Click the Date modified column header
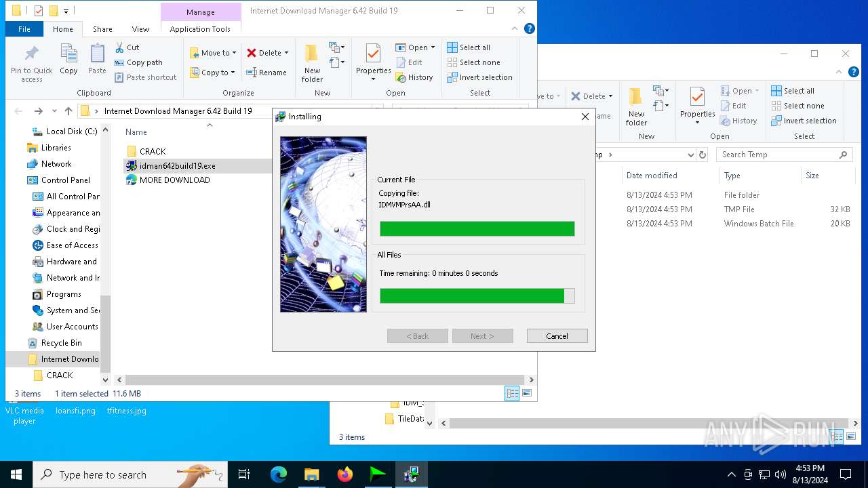The width and height of the screenshot is (868, 488). [652, 176]
